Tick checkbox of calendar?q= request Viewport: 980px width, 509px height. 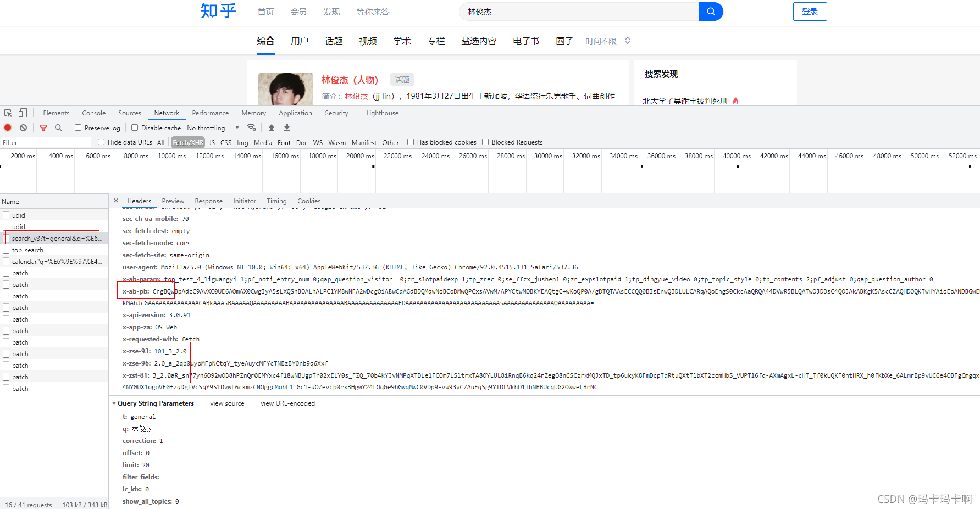click(x=6, y=261)
